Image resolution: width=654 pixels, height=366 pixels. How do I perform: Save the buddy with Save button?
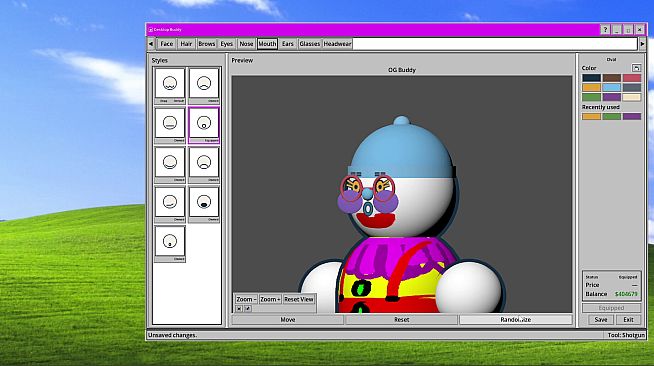pyautogui.click(x=601, y=320)
